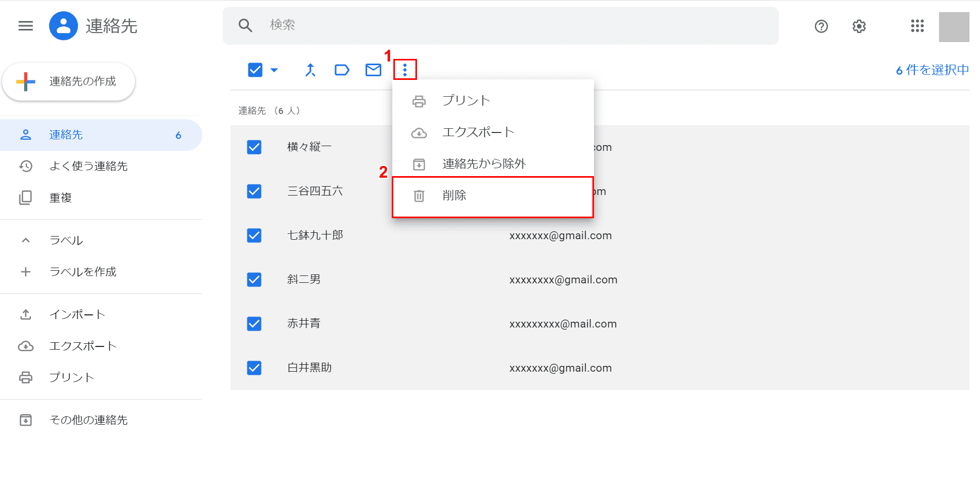
Task: Click the archive icon beside その他の連絡先
Action: pos(26,420)
